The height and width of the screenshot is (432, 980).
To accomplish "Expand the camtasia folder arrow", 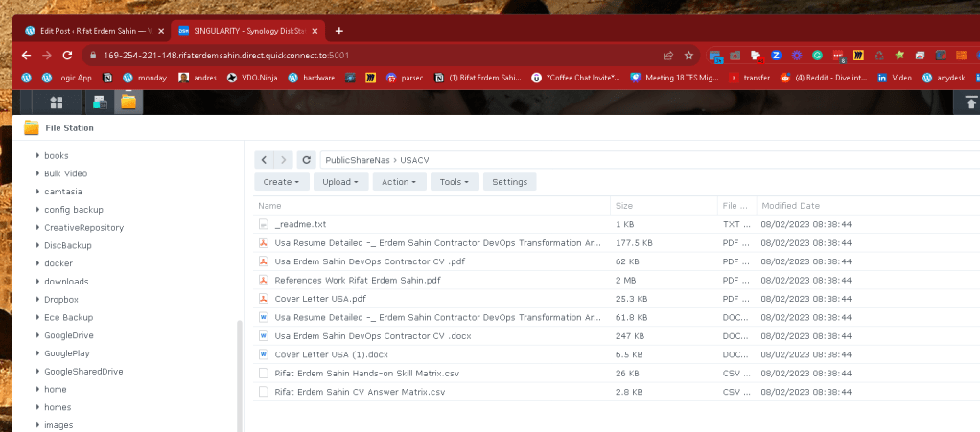I will click(37, 192).
